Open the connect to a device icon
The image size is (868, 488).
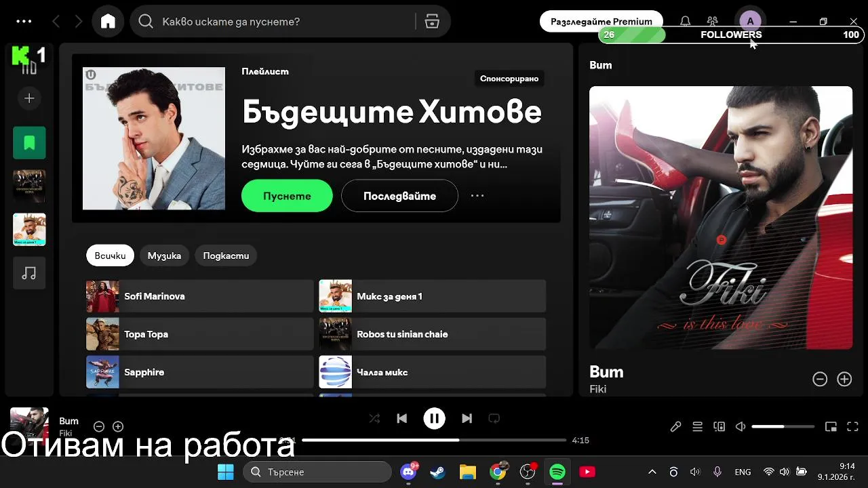[719, 426]
